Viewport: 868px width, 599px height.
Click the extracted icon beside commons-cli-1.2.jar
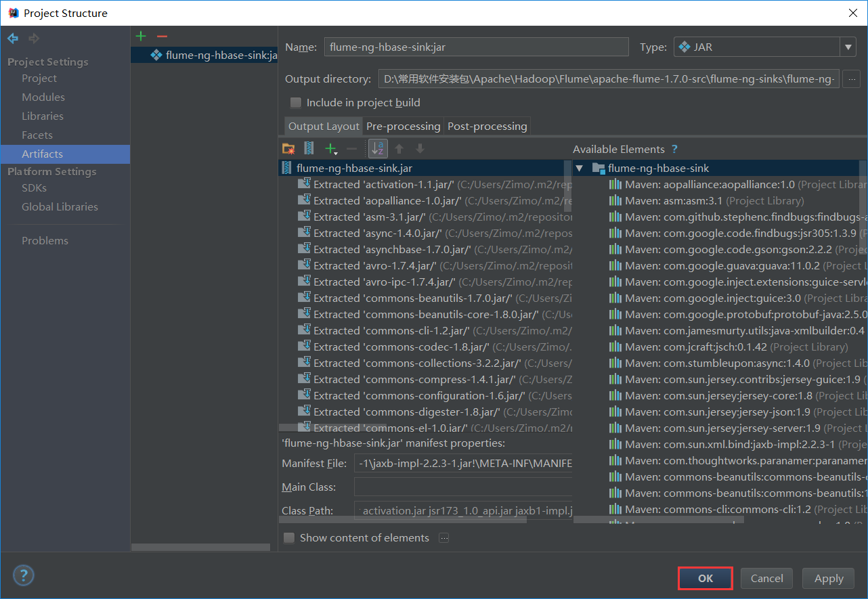pyautogui.click(x=304, y=330)
